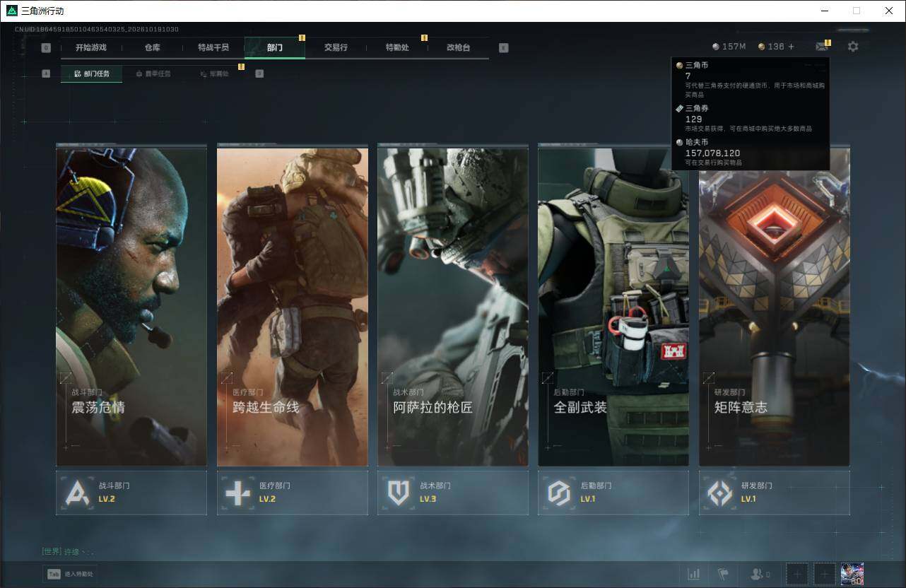Click the 战术部门 LV.3 level panel
Viewport: 906px width, 588px height.
(x=453, y=493)
